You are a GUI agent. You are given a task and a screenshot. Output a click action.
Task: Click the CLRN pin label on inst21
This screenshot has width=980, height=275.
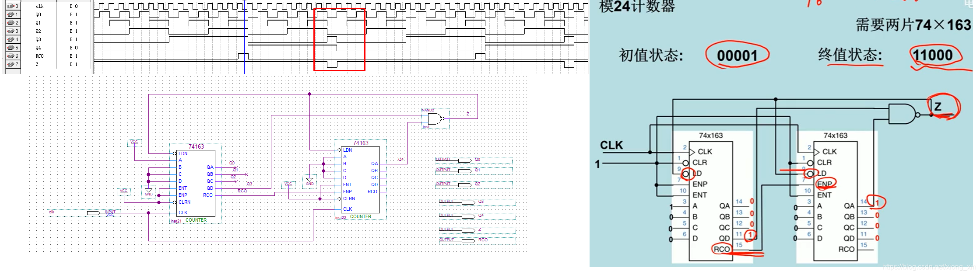(x=184, y=202)
